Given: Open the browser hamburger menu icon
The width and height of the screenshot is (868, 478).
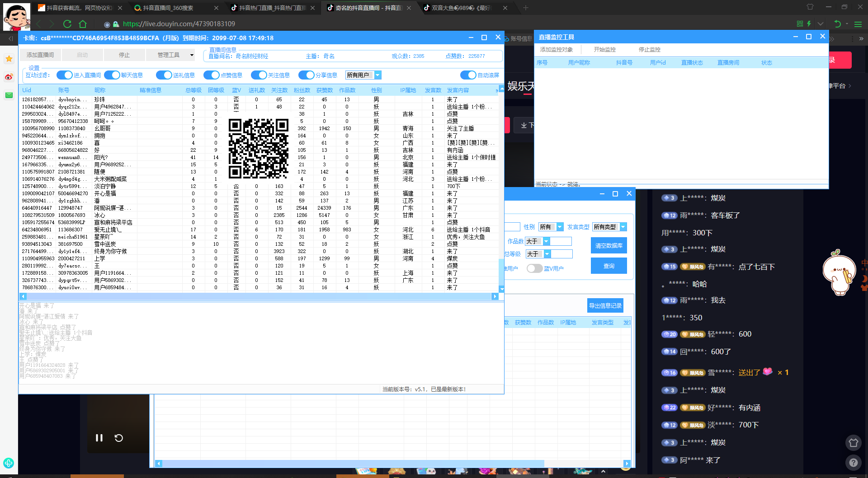Looking at the screenshot, I should click(858, 24).
